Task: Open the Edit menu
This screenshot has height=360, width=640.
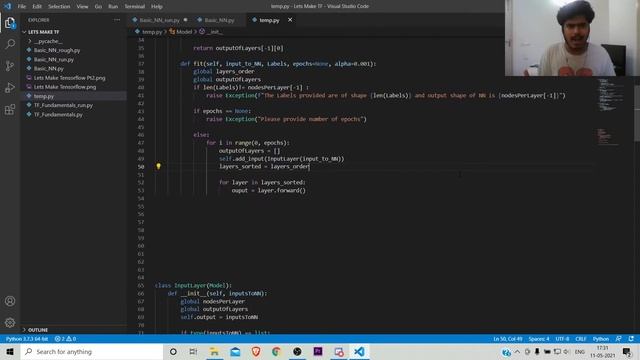Action: (37, 7)
